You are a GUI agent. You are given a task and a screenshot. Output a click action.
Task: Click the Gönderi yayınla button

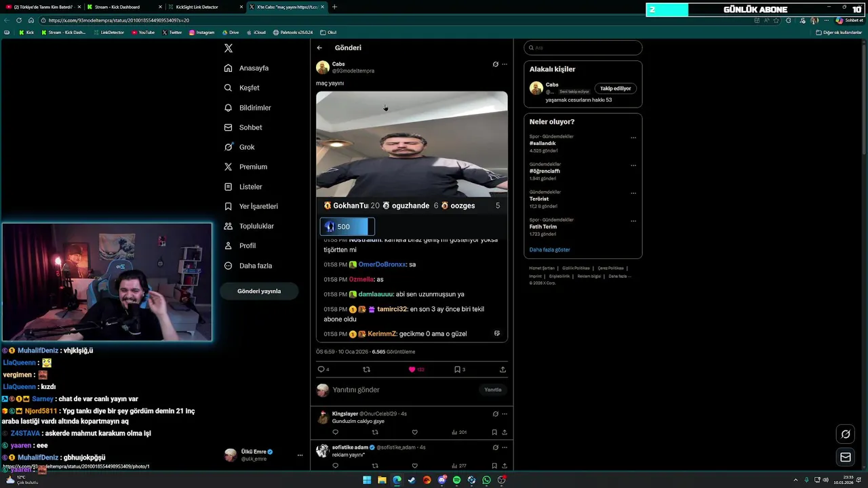click(259, 291)
